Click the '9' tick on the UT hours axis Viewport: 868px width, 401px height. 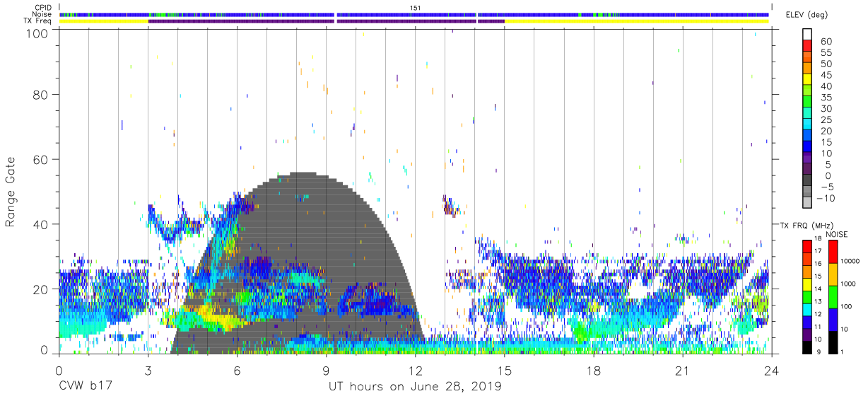(326, 369)
